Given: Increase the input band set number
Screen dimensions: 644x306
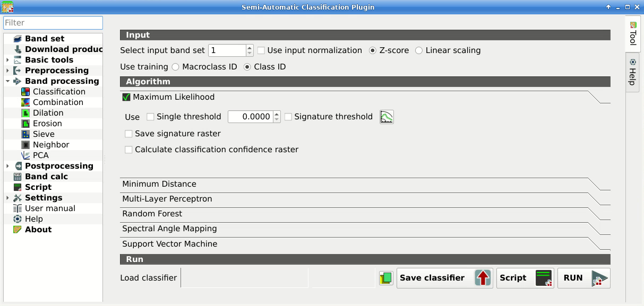Looking at the screenshot, I should 250,48.
